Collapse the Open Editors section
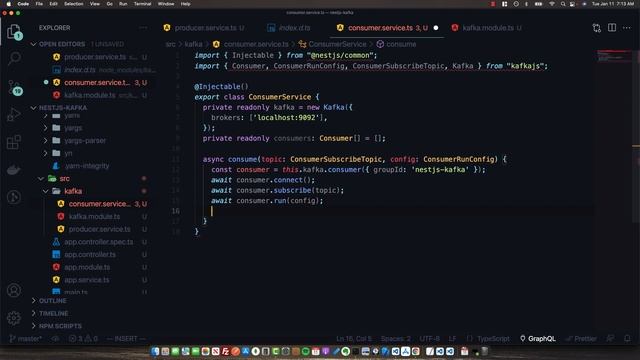Viewport: 640px width, 360px height. tap(62, 44)
